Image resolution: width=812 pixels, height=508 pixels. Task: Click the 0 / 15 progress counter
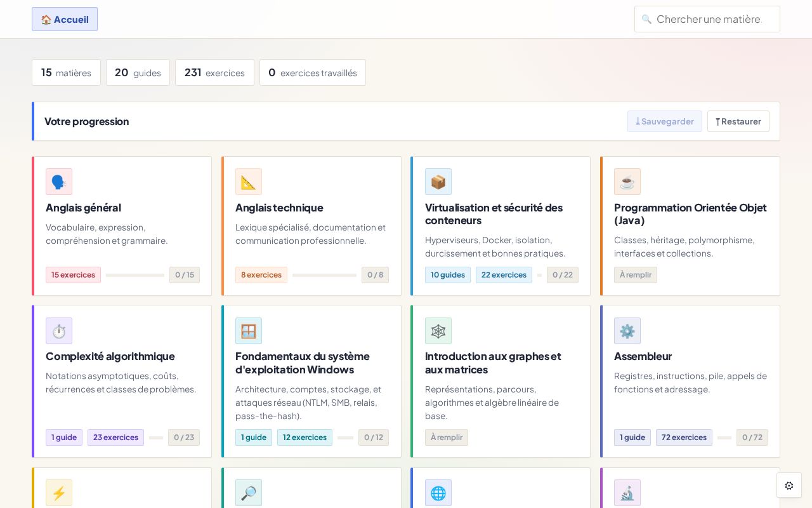tap(185, 275)
